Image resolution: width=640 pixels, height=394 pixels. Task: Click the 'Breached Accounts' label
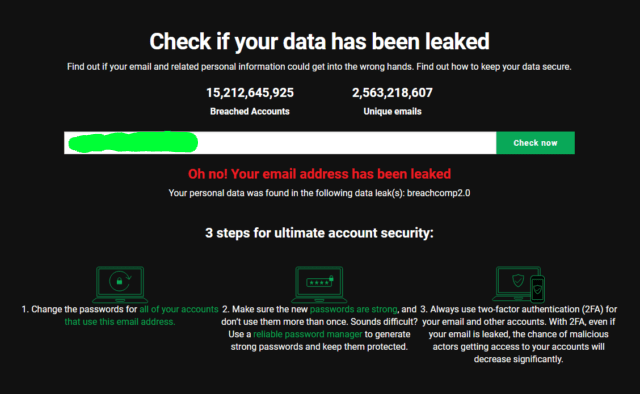pos(250,111)
